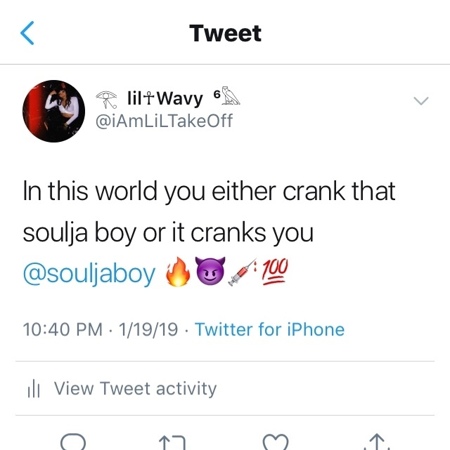Open the Twitter for iPhone link
Screen dimensions: 450x450
click(x=270, y=329)
